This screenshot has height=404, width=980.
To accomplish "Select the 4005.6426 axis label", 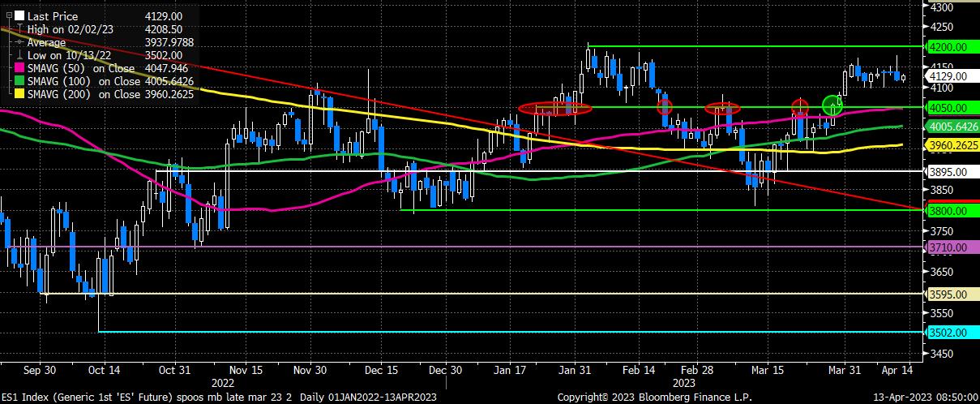I will (952, 127).
